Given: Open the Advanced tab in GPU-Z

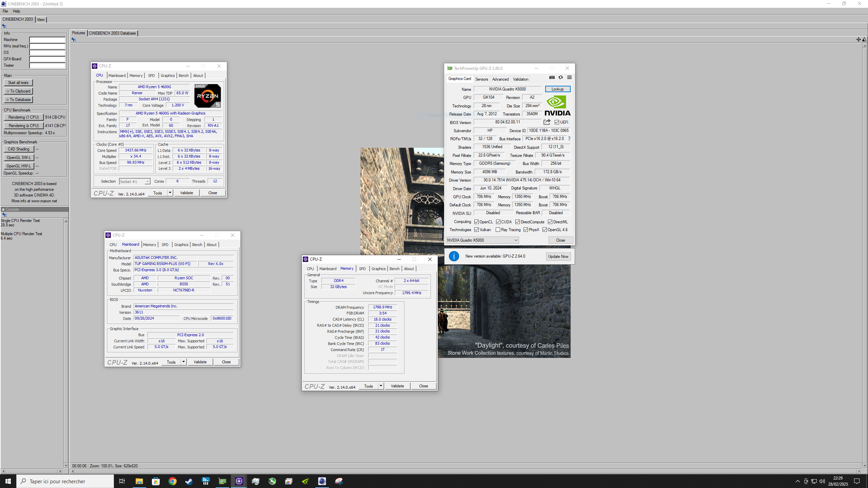Looking at the screenshot, I should pos(500,79).
